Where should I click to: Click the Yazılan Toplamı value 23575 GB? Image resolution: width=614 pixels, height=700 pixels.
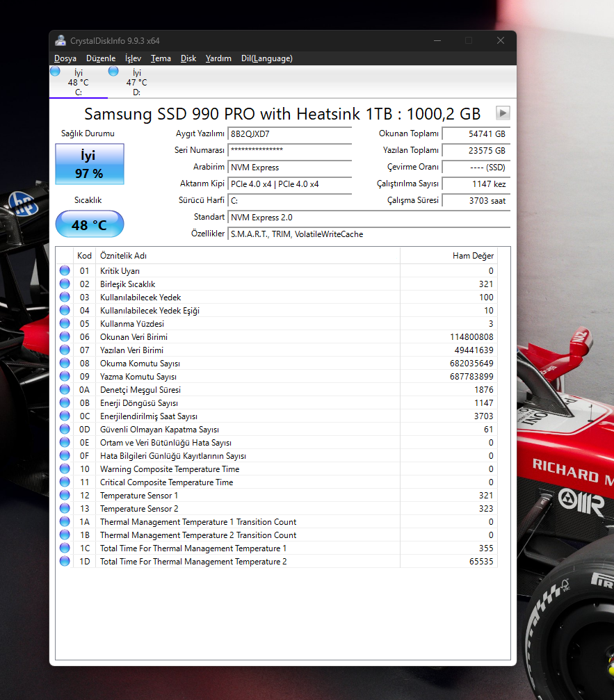(476, 150)
